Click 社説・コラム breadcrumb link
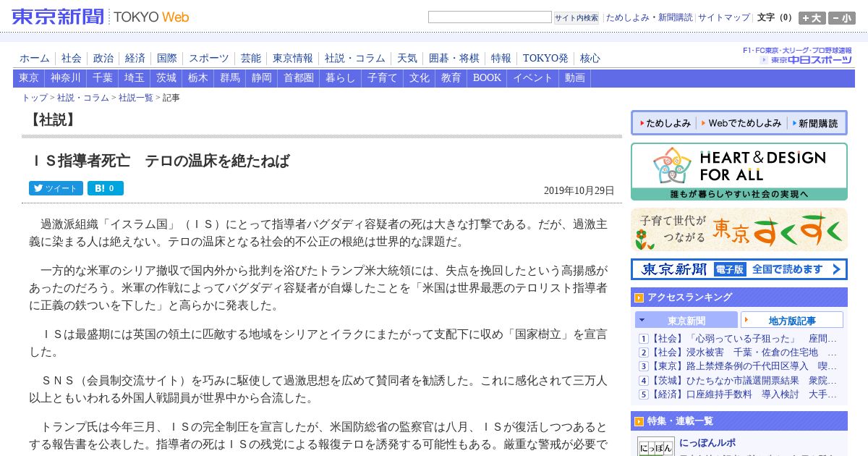 pos(83,98)
